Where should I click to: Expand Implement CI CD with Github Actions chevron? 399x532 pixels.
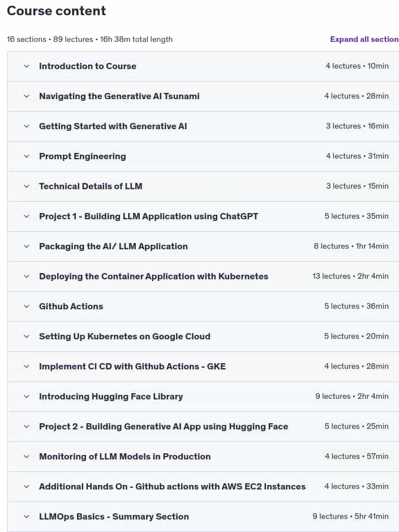[x=27, y=367]
